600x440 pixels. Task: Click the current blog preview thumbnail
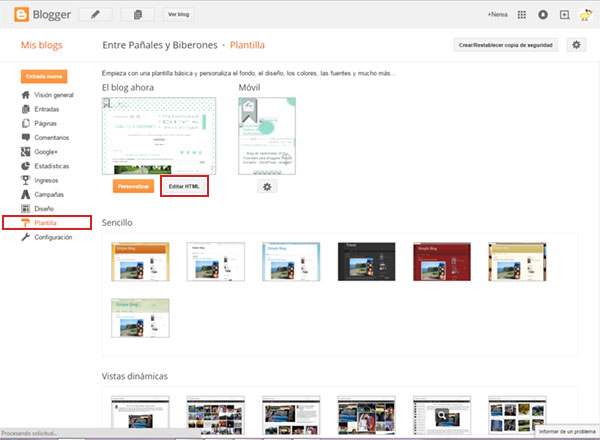tap(159, 136)
